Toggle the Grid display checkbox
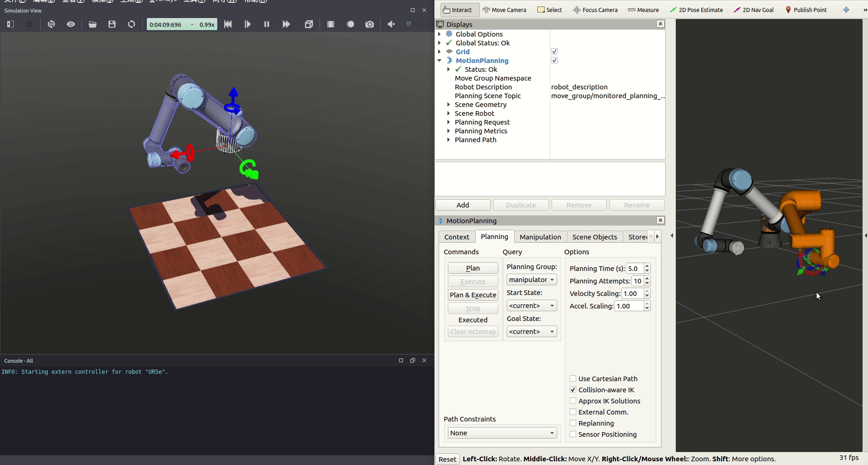The width and height of the screenshot is (868, 465). point(554,51)
